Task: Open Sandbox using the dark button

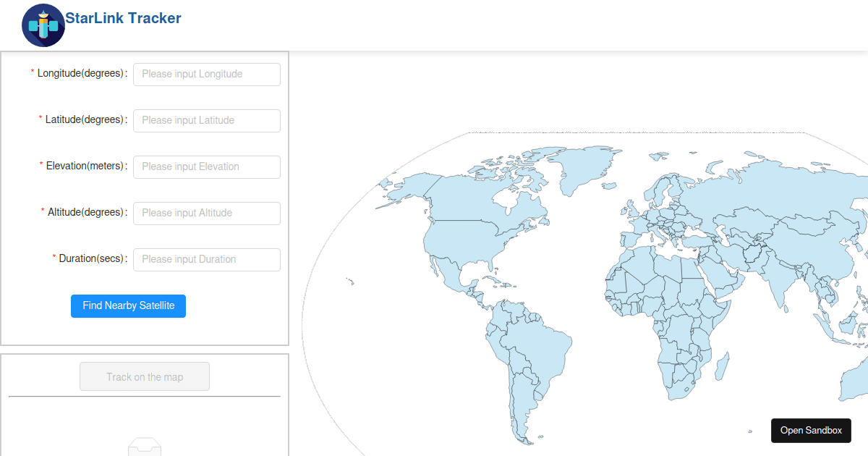Action: 811,430
